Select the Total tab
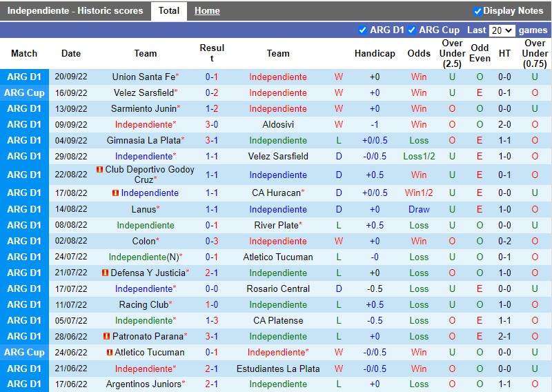552x392 pixels. (x=169, y=11)
